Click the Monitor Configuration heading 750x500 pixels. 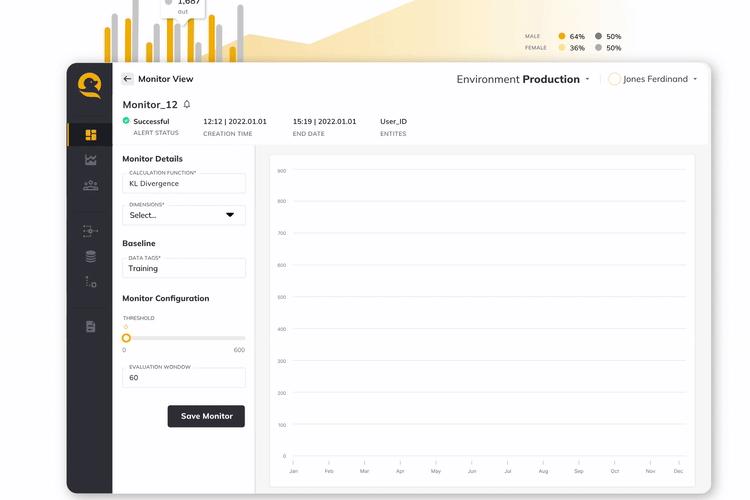[165, 299]
